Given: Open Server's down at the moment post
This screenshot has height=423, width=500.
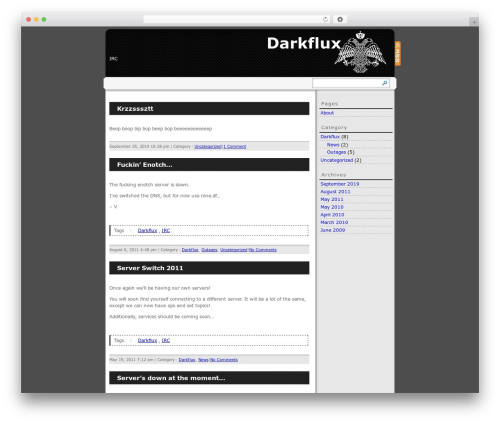Looking at the screenshot, I should (x=171, y=378).
